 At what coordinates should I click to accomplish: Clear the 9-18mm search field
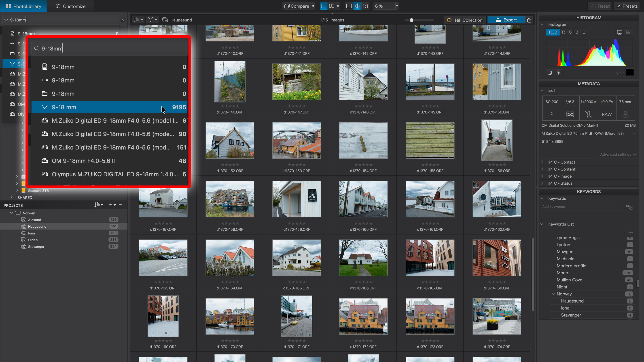[123, 20]
